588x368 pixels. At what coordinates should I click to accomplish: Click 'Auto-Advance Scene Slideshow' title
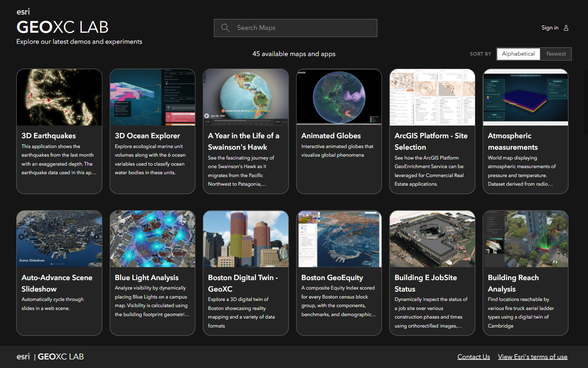pyautogui.click(x=57, y=283)
